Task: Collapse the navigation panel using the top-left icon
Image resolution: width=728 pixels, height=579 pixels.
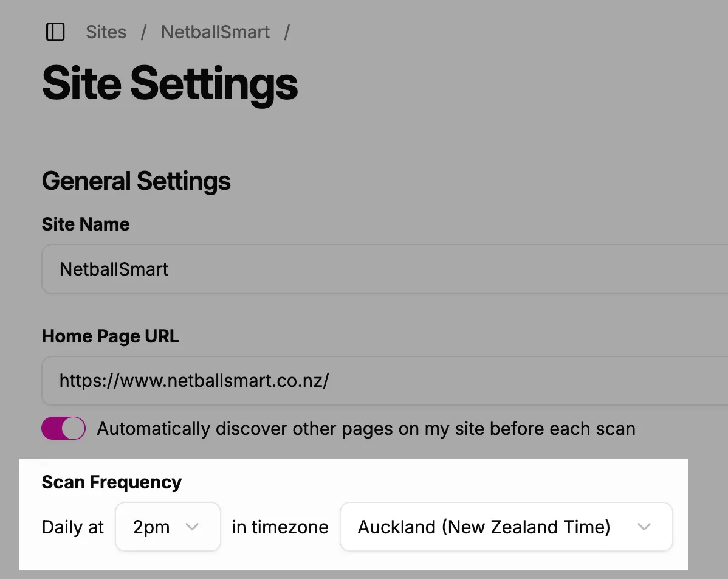Action: [x=55, y=32]
